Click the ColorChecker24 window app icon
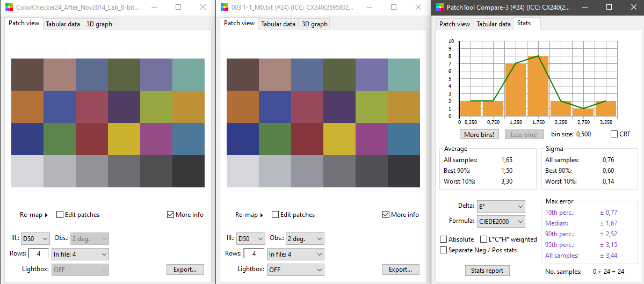 9,8
